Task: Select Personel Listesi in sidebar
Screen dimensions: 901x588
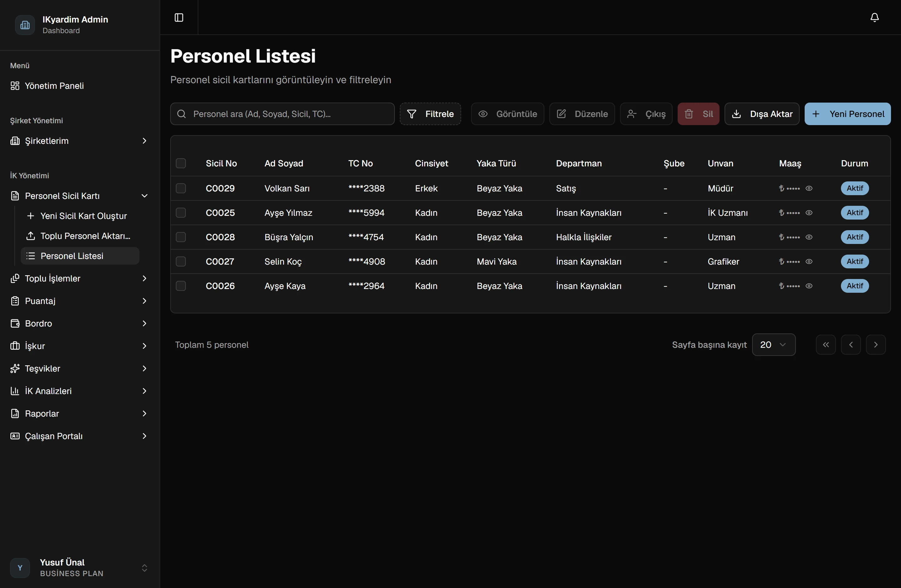Action: tap(80, 256)
